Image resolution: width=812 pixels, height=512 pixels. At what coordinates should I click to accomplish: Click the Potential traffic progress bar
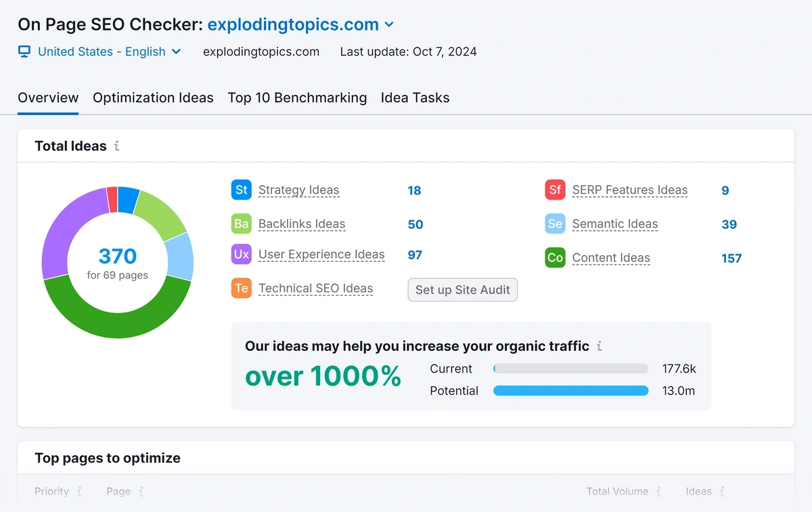tap(571, 391)
